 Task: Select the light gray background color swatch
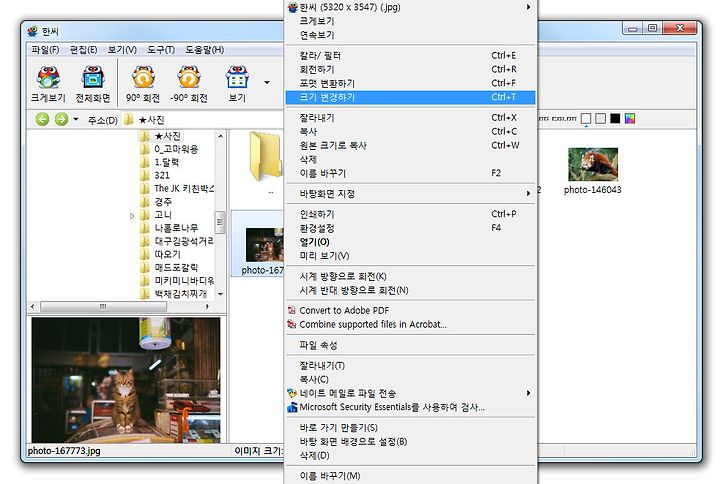click(x=600, y=119)
